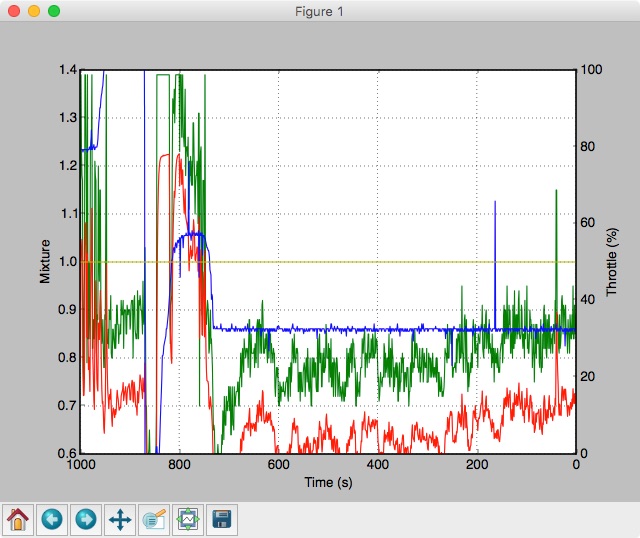The image size is (640, 538).
Task: Click the 80 tick on Throttle axis
Action: (587, 146)
